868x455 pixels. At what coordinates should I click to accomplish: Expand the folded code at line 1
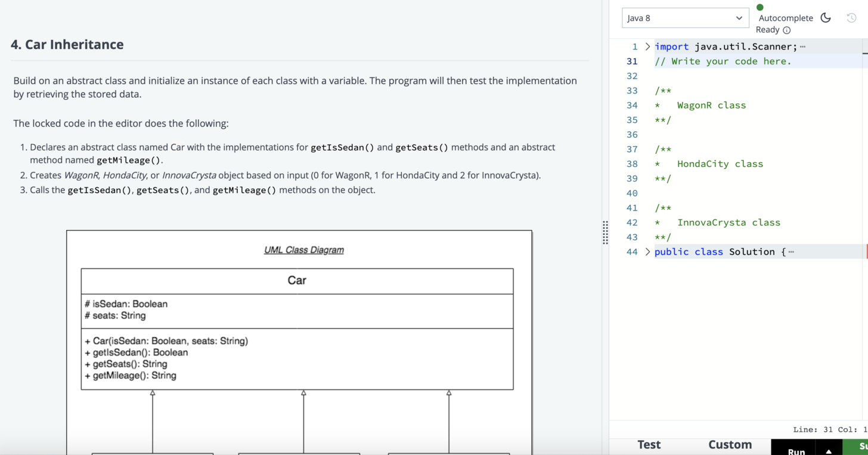(647, 46)
